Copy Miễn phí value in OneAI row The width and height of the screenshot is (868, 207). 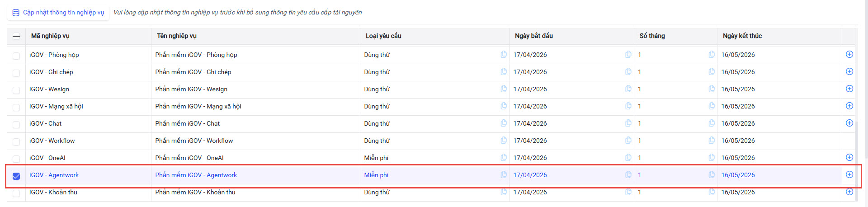504,157
